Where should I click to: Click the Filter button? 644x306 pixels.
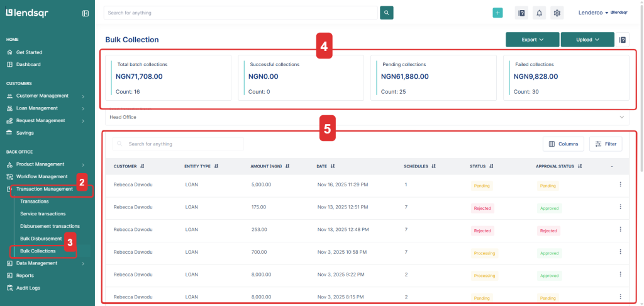click(x=606, y=144)
